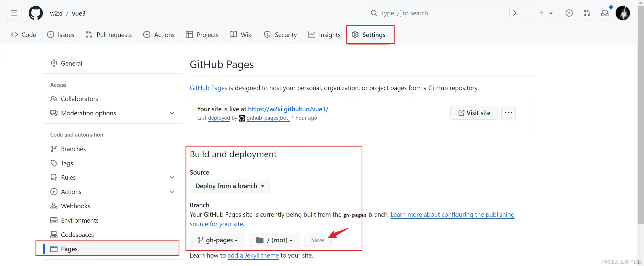Open the global navigation hamburger menu
The width and height of the screenshot is (644, 266).
coord(14,13)
